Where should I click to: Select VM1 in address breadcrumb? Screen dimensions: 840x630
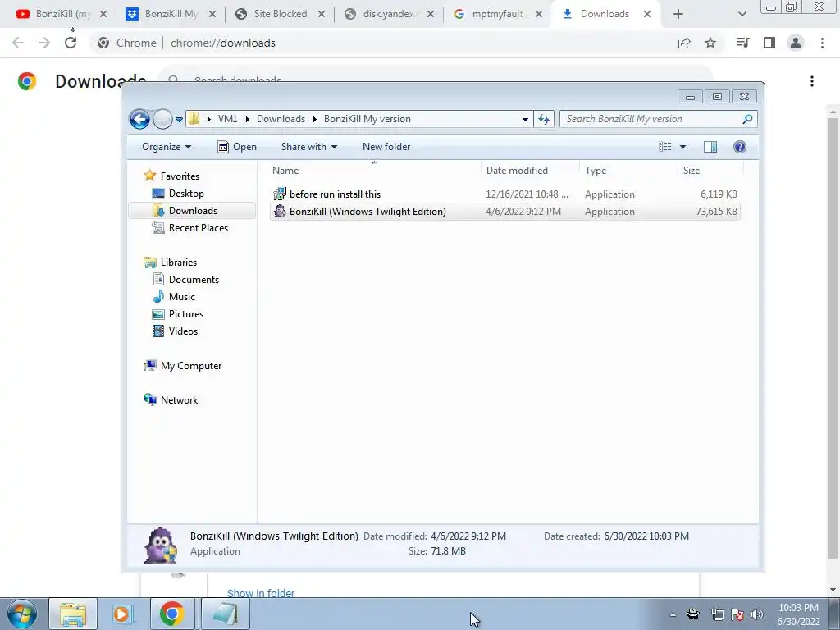click(x=228, y=119)
